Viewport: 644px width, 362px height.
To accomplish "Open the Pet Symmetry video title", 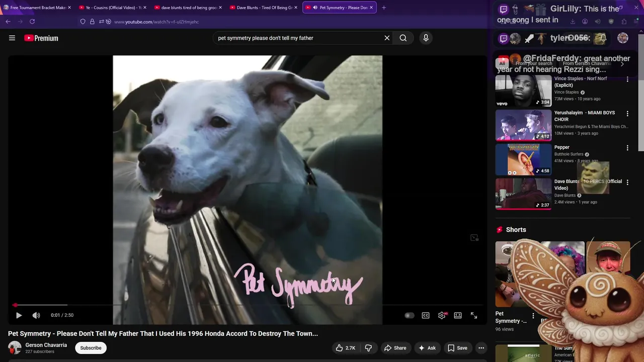I will [x=163, y=333].
